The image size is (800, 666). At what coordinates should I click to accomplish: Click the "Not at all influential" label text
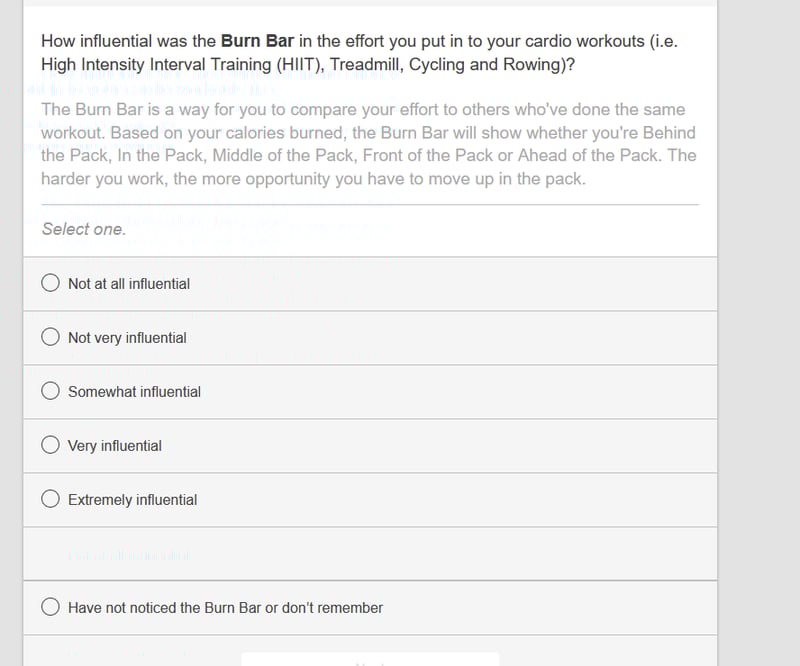pyautogui.click(x=129, y=284)
